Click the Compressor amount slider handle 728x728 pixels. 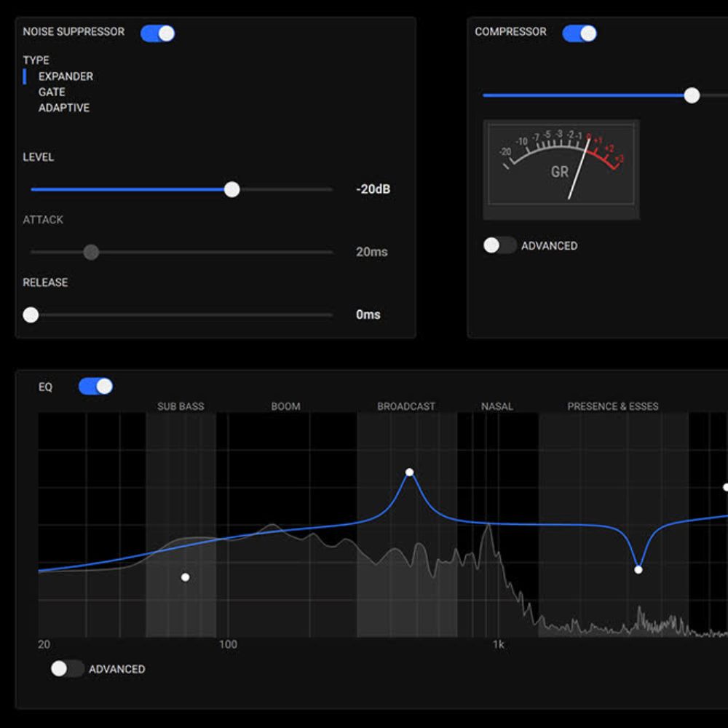point(692,95)
